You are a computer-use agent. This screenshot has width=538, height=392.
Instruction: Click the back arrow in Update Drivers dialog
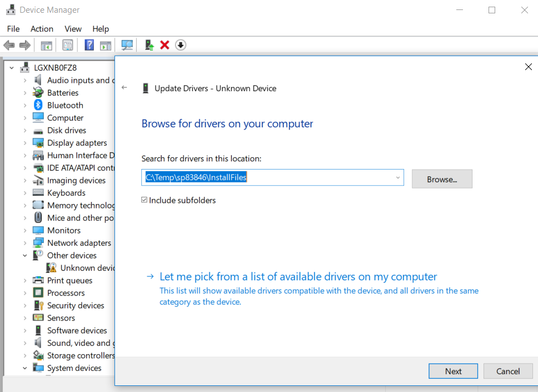(124, 88)
